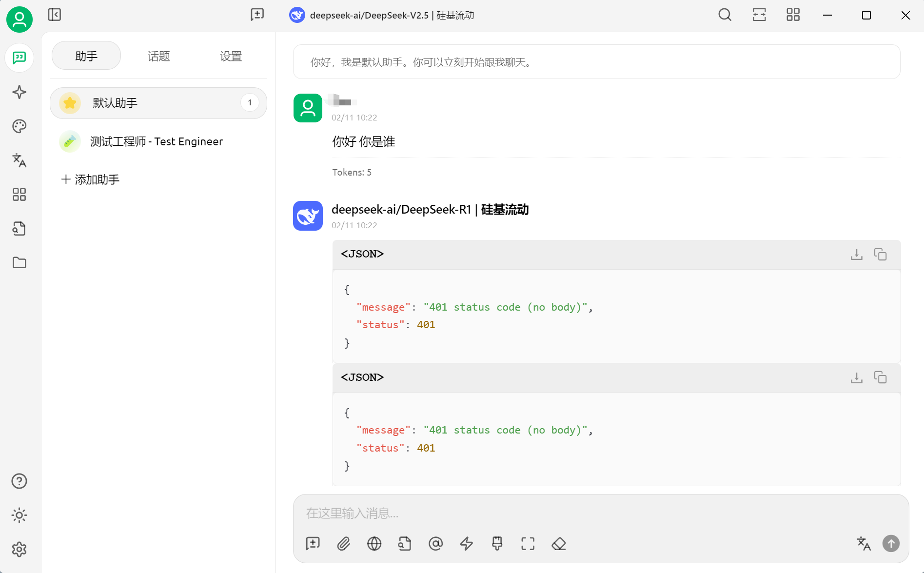
Task: Select the 默认助手 assistant
Action: [x=158, y=103]
